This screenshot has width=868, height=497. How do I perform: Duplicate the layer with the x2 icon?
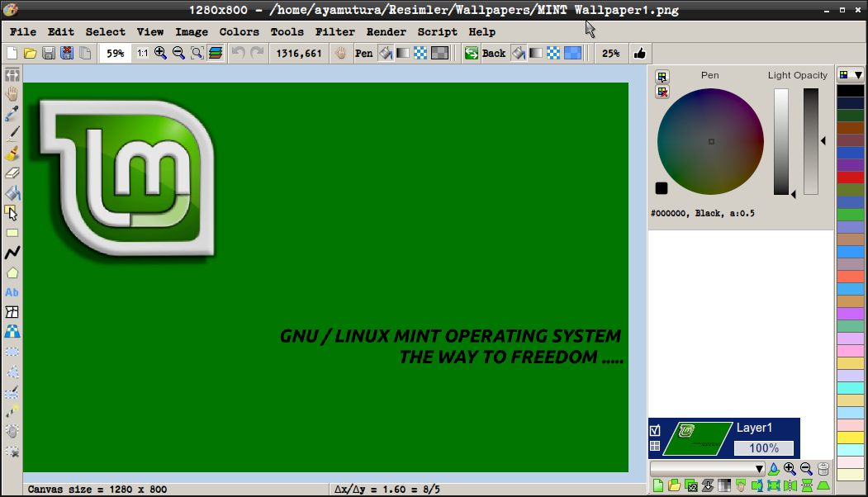(x=691, y=486)
